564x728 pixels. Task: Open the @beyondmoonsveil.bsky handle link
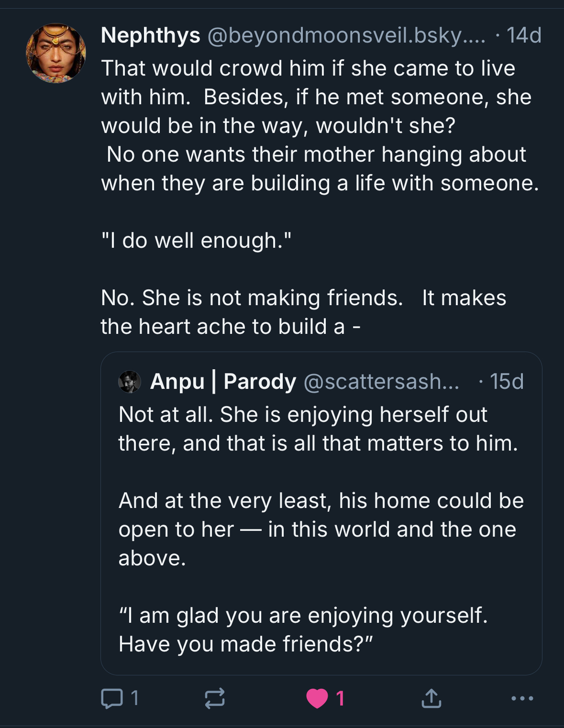click(346, 35)
